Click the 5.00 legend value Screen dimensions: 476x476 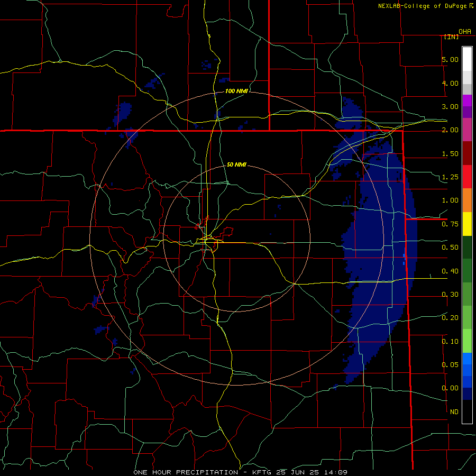point(450,59)
